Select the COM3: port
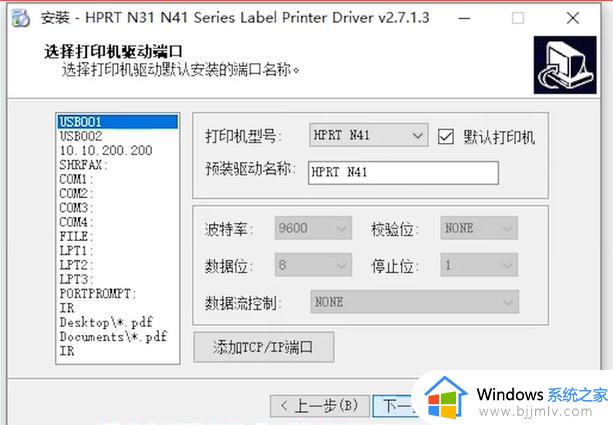The image size is (613, 425). tap(118, 208)
